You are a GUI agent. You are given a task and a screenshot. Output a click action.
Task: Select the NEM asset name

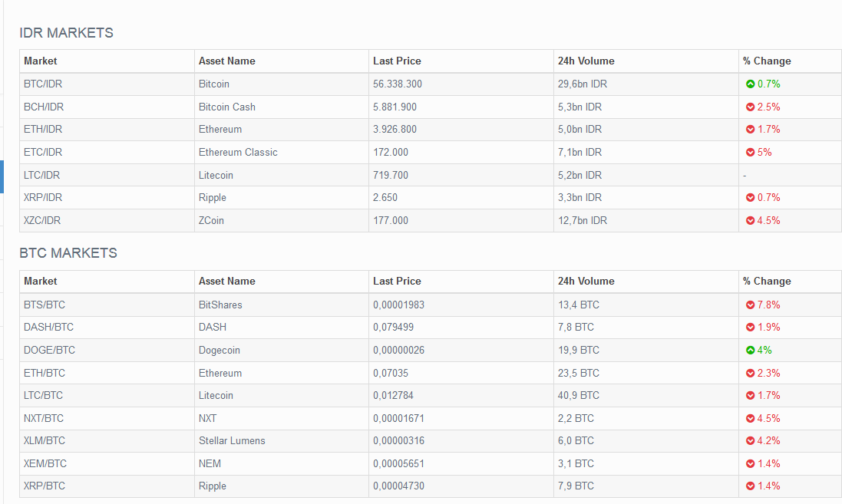(x=210, y=464)
